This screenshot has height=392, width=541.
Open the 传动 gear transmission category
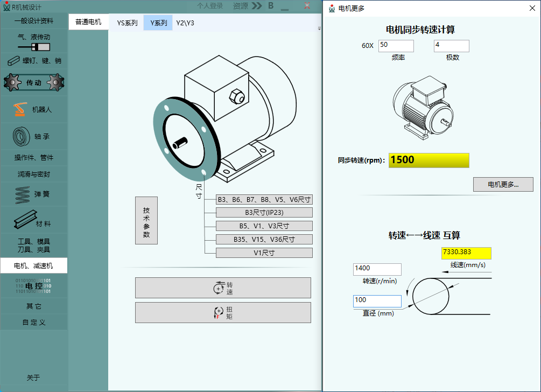click(34, 82)
